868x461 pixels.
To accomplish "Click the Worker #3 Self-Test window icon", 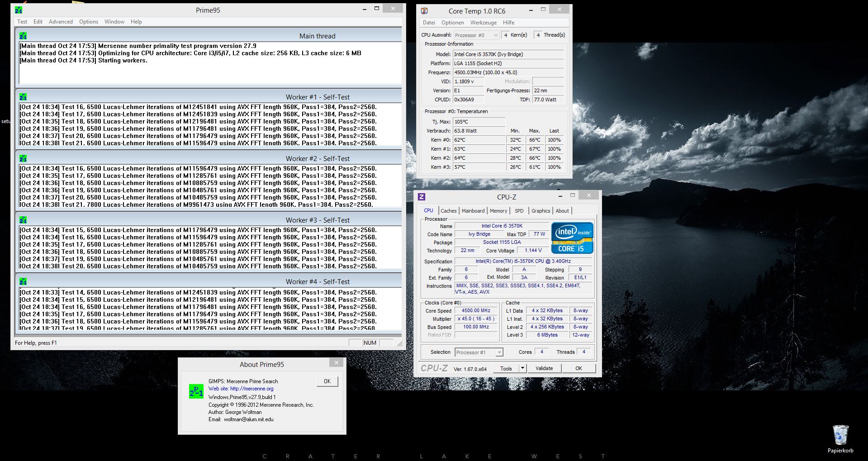I will click(x=23, y=220).
